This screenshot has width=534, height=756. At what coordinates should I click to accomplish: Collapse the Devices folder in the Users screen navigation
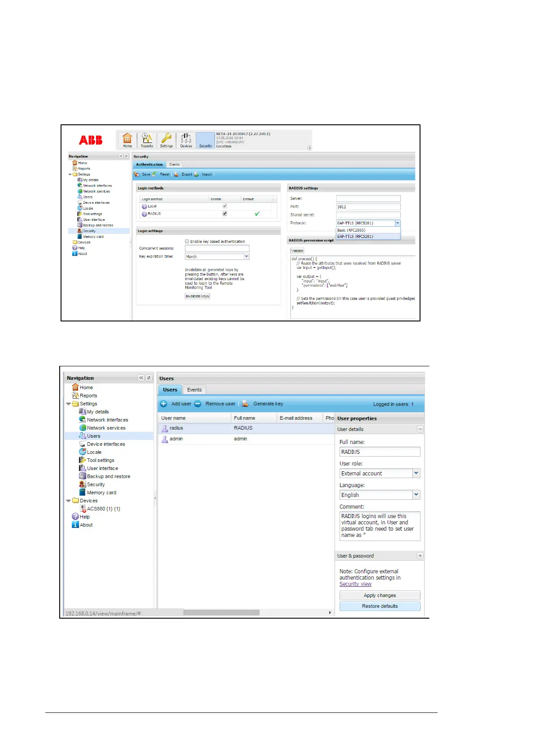point(69,501)
